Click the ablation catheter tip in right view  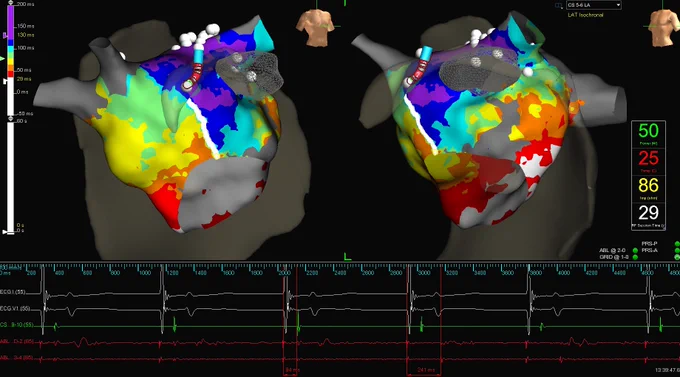(409, 82)
